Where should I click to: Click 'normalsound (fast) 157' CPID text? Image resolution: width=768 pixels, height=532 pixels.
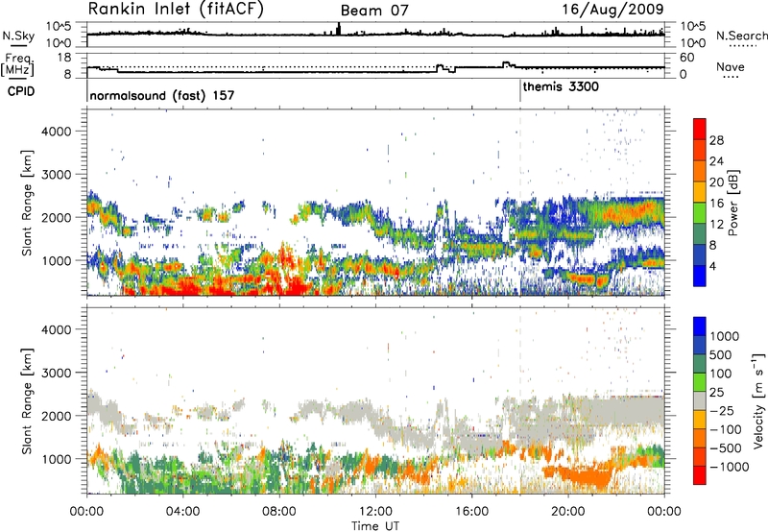coord(162,95)
